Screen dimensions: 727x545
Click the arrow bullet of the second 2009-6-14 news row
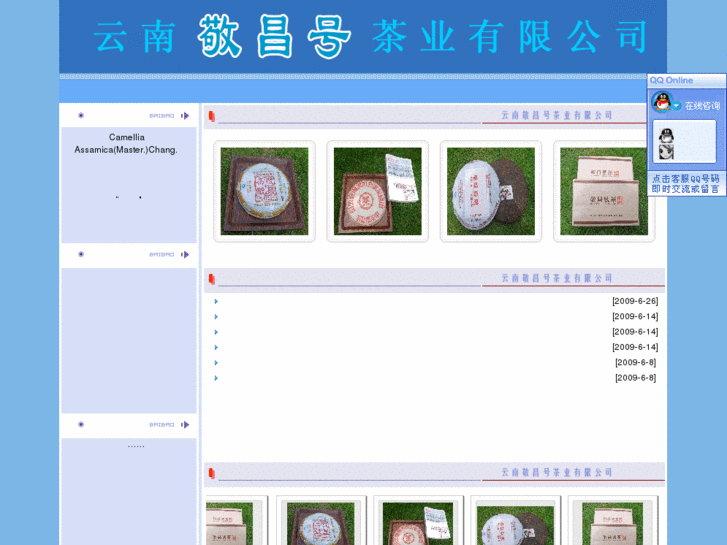tap(216, 332)
